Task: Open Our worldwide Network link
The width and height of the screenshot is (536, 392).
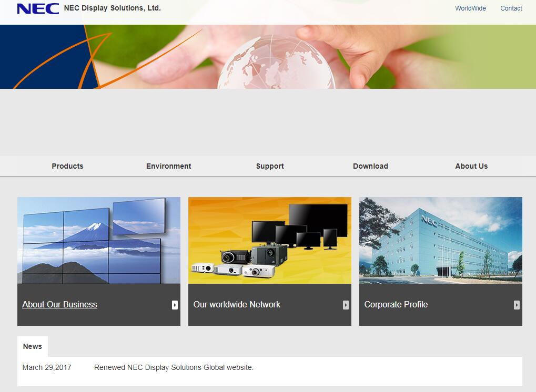Action: click(237, 305)
